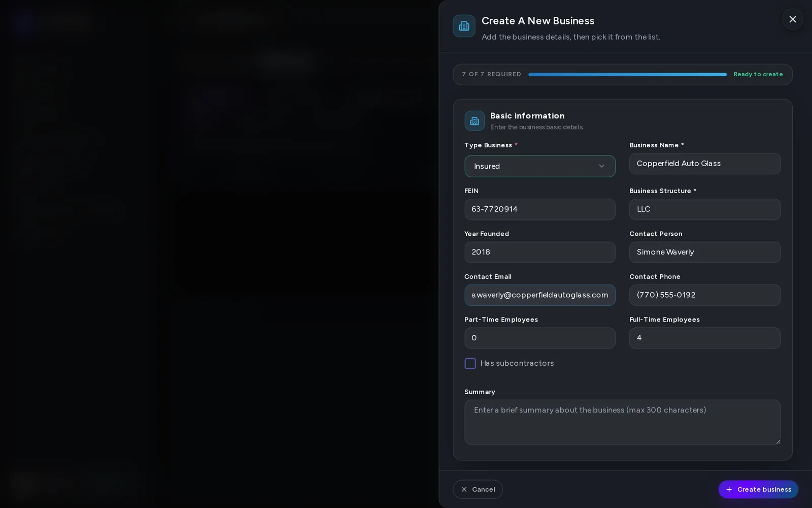Cancel creating the business

click(478, 489)
